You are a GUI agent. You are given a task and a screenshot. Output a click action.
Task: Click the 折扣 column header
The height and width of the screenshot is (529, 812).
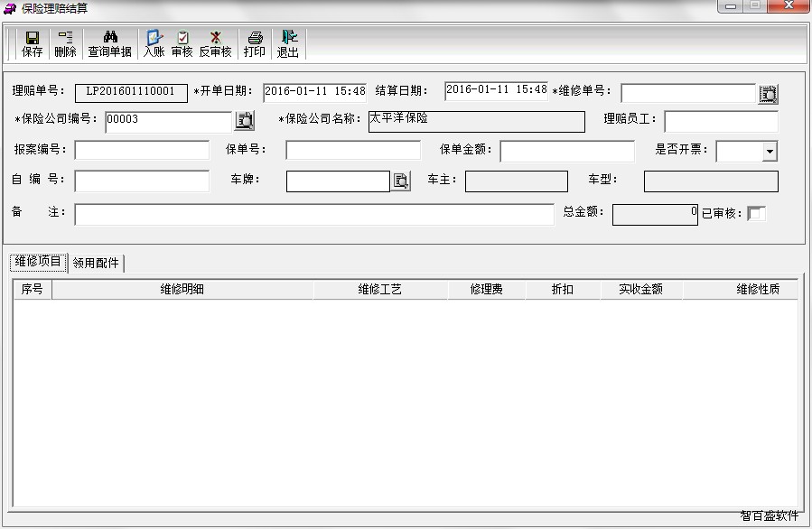click(x=563, y=289)
